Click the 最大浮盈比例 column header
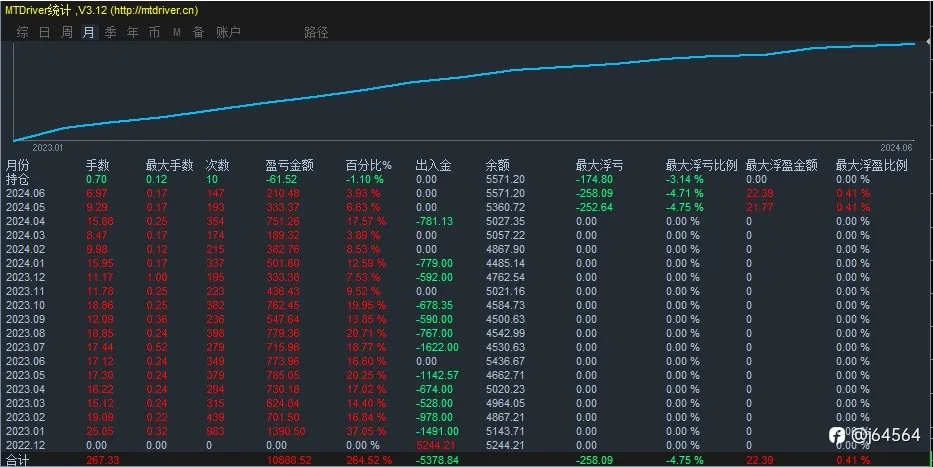This screenshot has width=933, height=467. pos(872,165)
